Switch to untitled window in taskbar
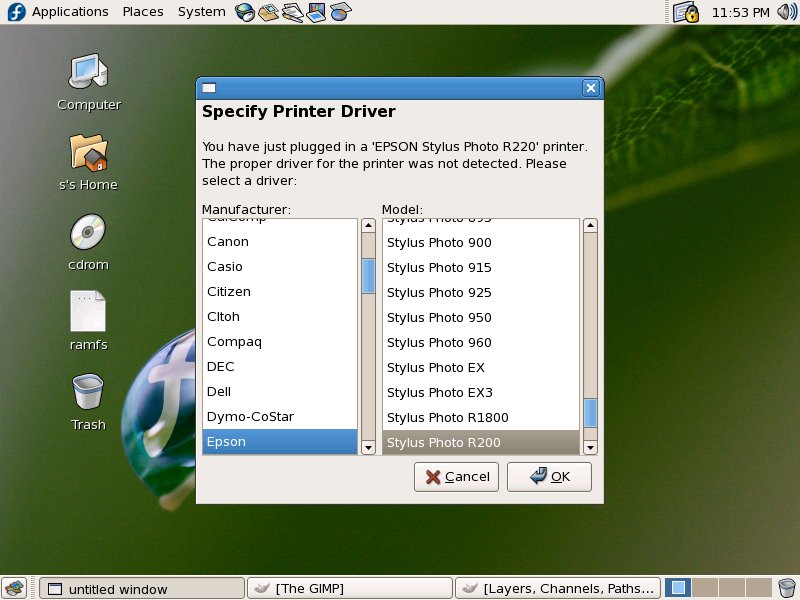Image resolution: width=800 pixels, height=600 pixels. pyautogui.click(x=141, y=589)
